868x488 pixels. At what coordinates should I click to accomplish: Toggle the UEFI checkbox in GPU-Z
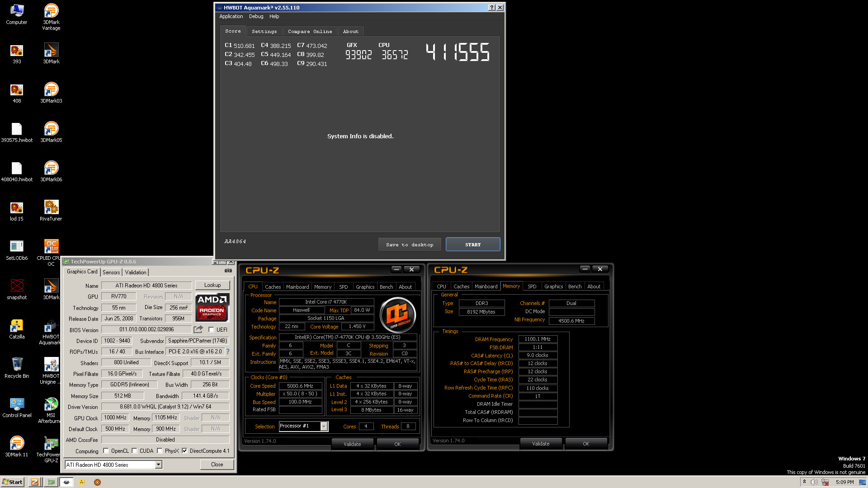211,330
